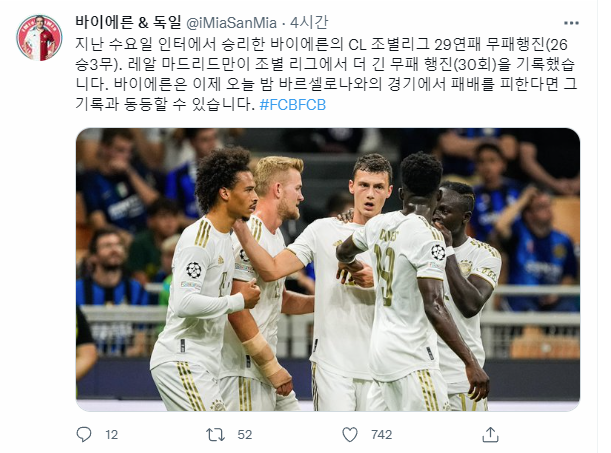The image size is (611, 453).
Task: Open the tweet via first text line 지난 수요일
Action: pos(321,45)
